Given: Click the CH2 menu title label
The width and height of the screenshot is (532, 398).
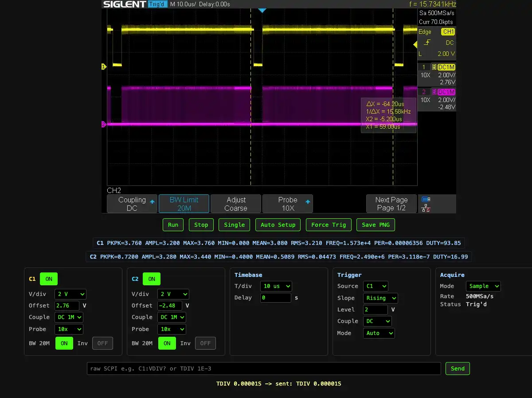Looking at the screenshot, I should [114, 190].
